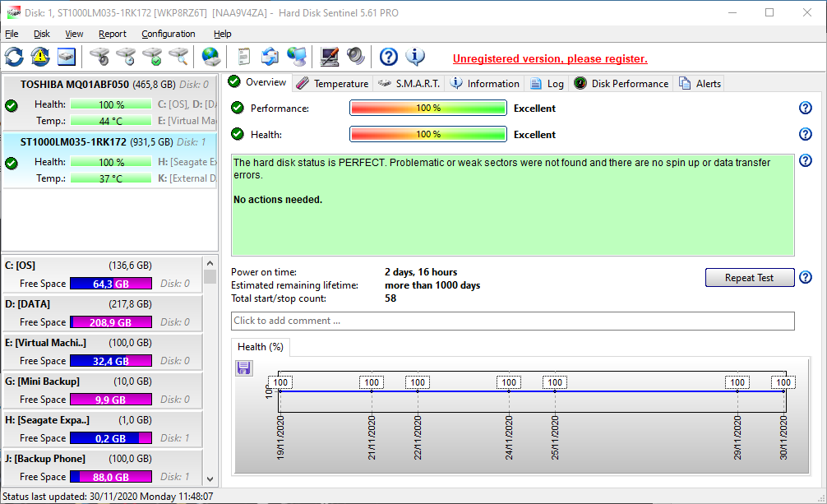Open the Report menu

pyautogui.click(x=113, y=34)
